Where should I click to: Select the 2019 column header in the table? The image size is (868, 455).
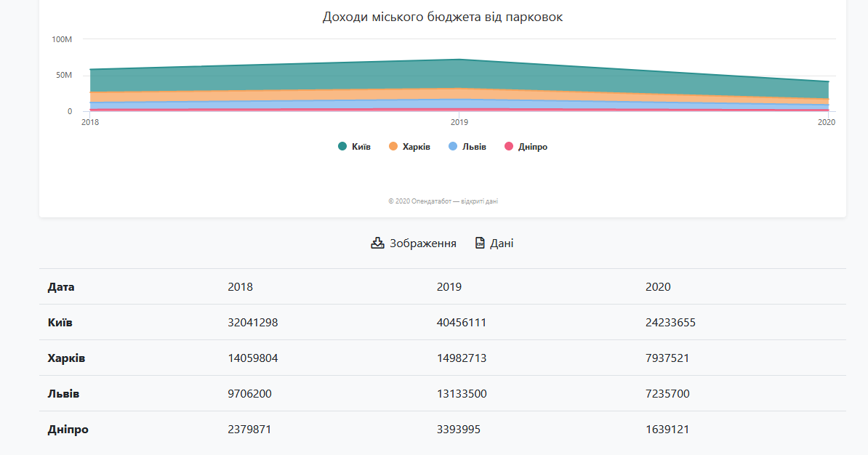click(449, 287)
